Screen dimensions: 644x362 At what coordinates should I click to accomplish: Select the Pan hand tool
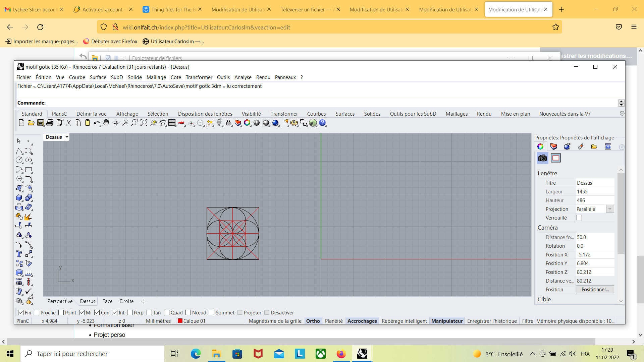click(x=106, y=123)
